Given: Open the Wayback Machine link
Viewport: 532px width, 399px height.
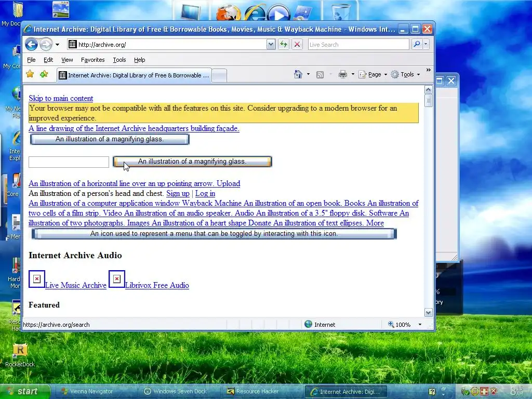Looking at the screenshot, I should [x=135, y=203].
